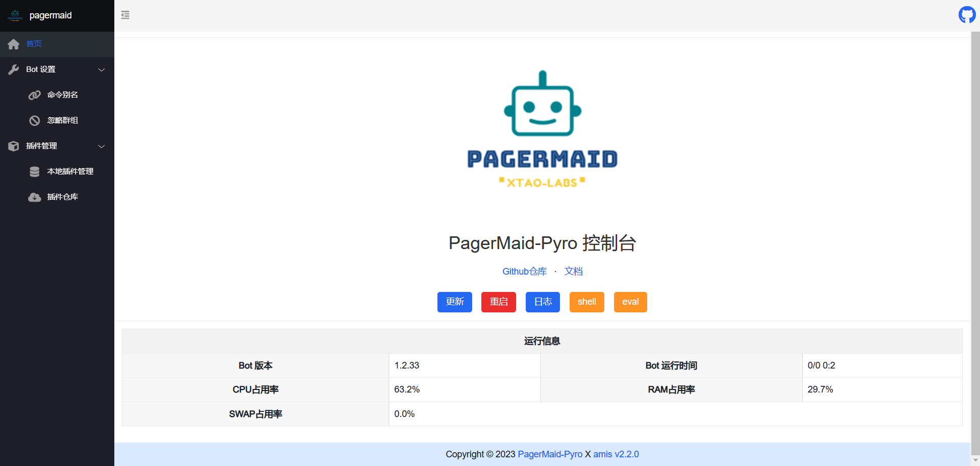The height and width of the screenshot is (466, 980).
Task: Click the download icon beside 插件仓库
Action: pos(34,197)
